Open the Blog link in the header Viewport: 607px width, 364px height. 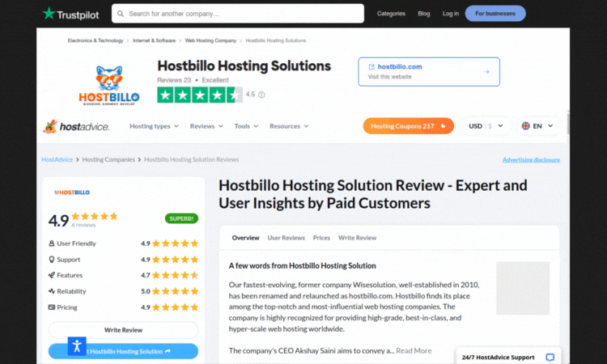[424, 14]
